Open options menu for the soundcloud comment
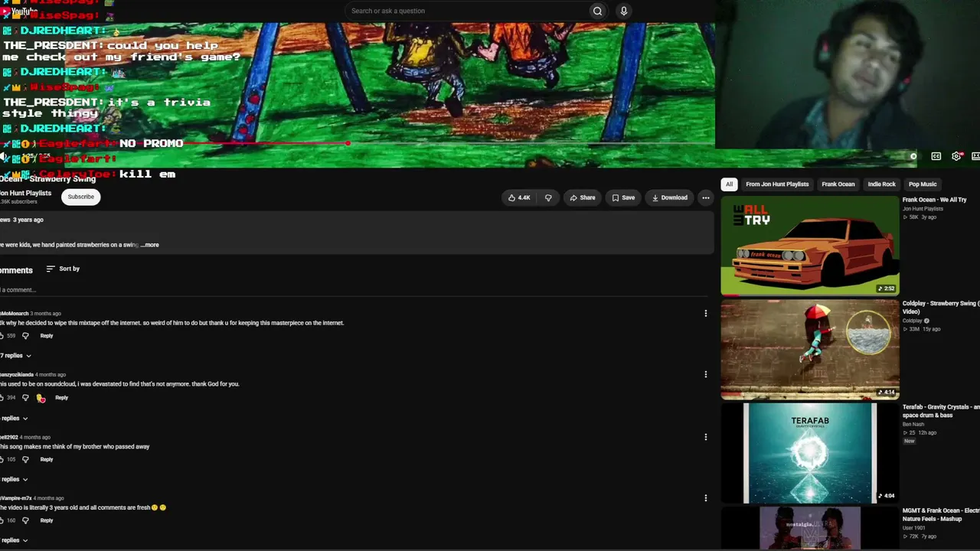The width and height of the screenshot is (980, 551). click(706, 374)
